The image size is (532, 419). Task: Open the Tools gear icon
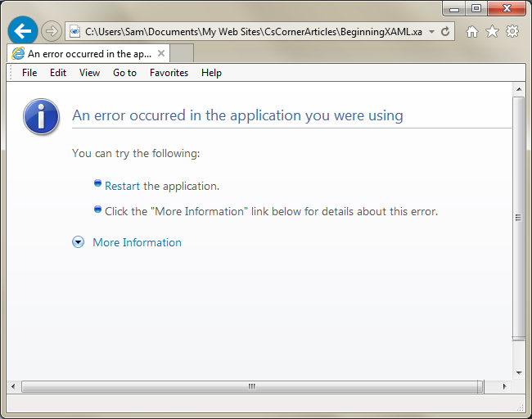coord(512,31)
